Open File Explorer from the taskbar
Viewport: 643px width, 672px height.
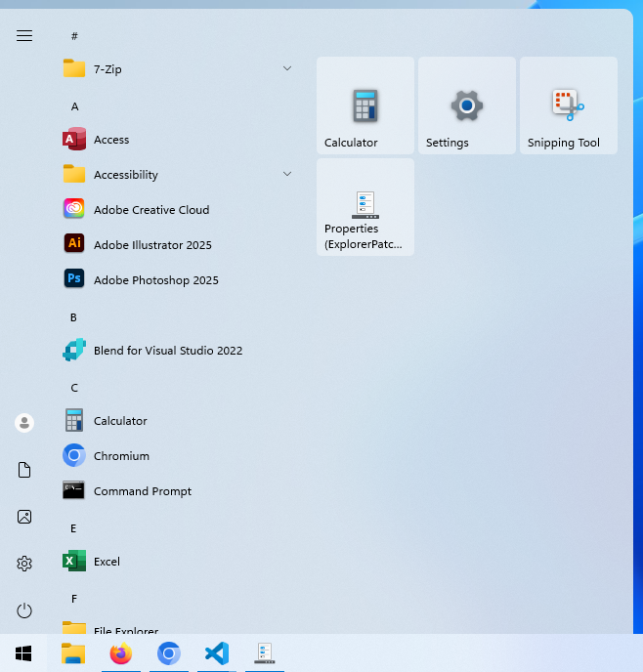point(73,653)
